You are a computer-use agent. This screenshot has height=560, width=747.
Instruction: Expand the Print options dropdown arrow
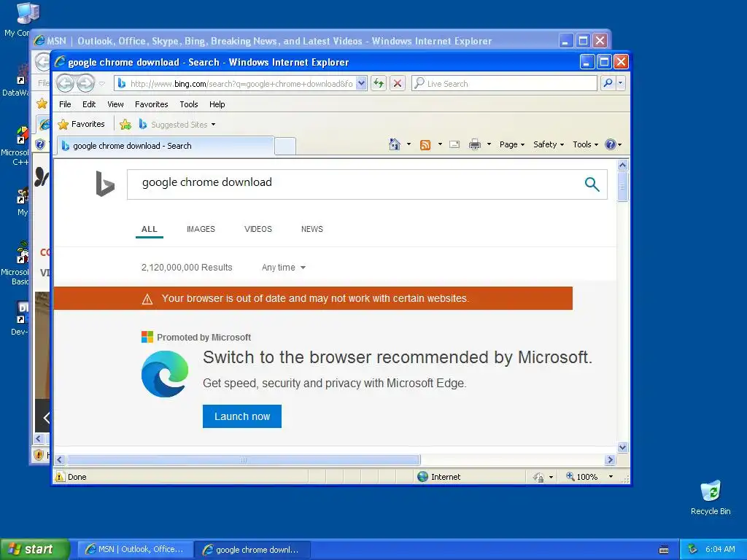pyautogui.click(x=489, y=144)
